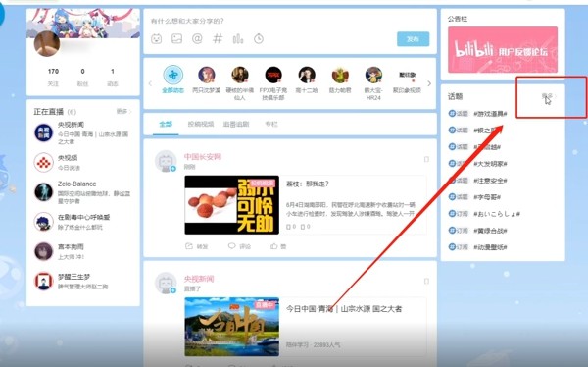Like the 中国长安网 post
Screen dimensions: 588x367
(x=278, y=246)
